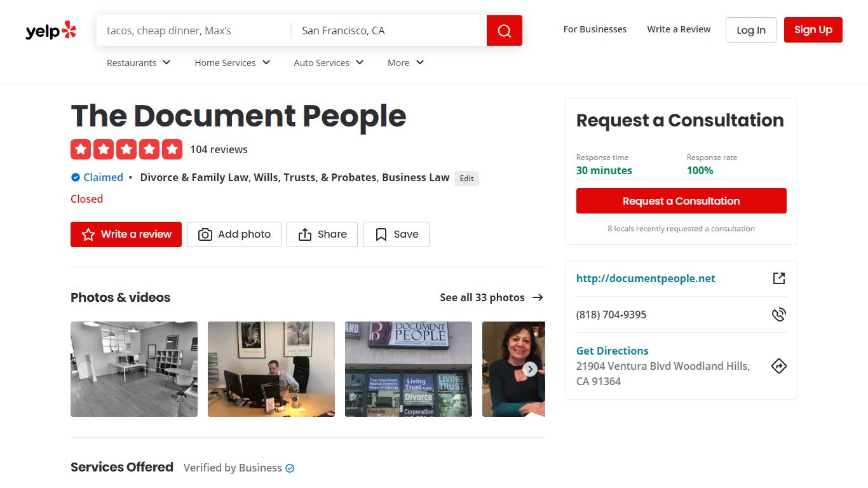Click the blue Claimed checkmark badge
This screenshot has width=868, height=488.
point(76,177)
